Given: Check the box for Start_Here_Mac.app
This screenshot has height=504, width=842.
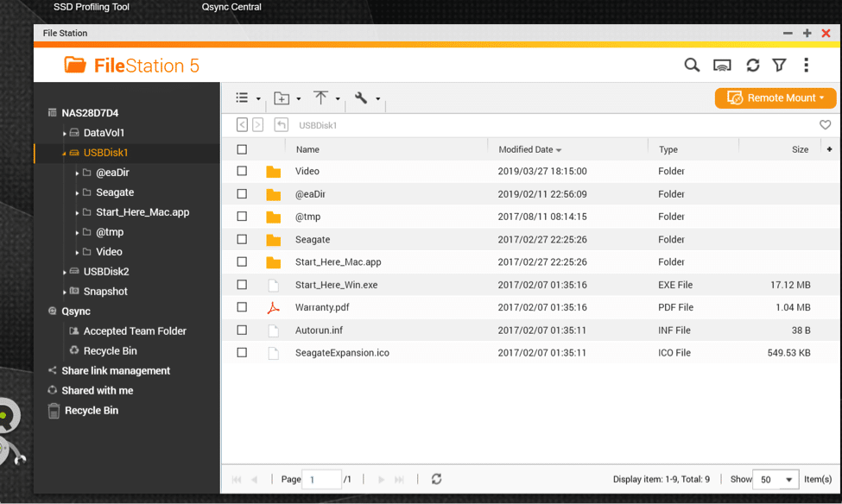Looking at the screenshot, I should (242, 262).
